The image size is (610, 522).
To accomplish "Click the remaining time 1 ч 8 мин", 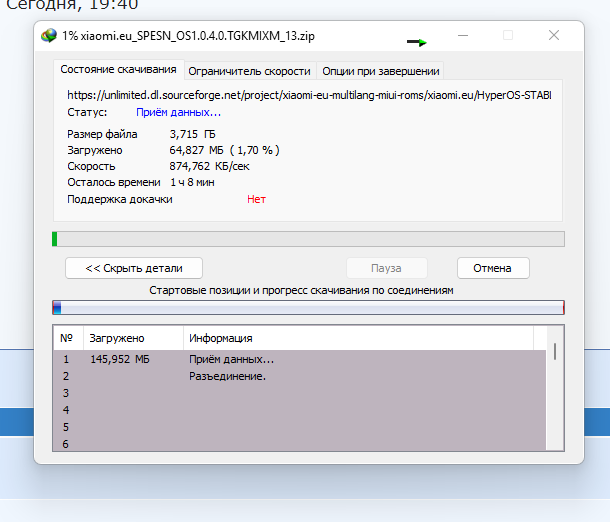I will (192, 182).
